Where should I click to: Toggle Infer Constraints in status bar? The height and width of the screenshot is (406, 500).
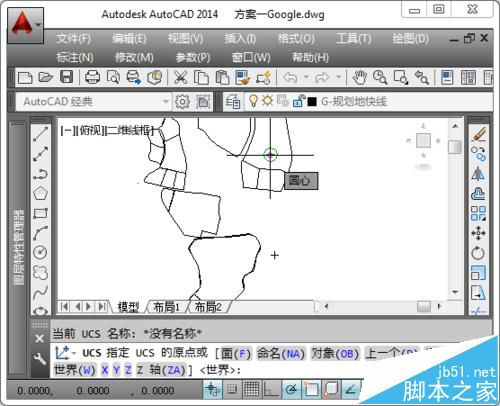pyautogui.click(x=213, y=389)
